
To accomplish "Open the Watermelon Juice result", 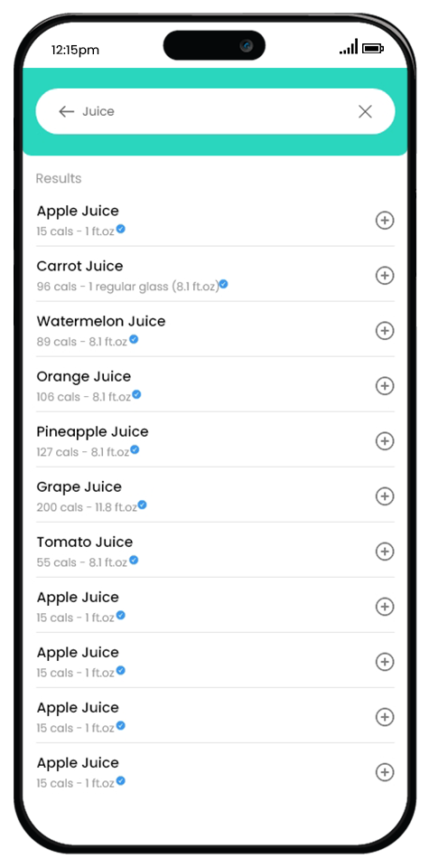I will pyautogui.click(x=215, y=331).
